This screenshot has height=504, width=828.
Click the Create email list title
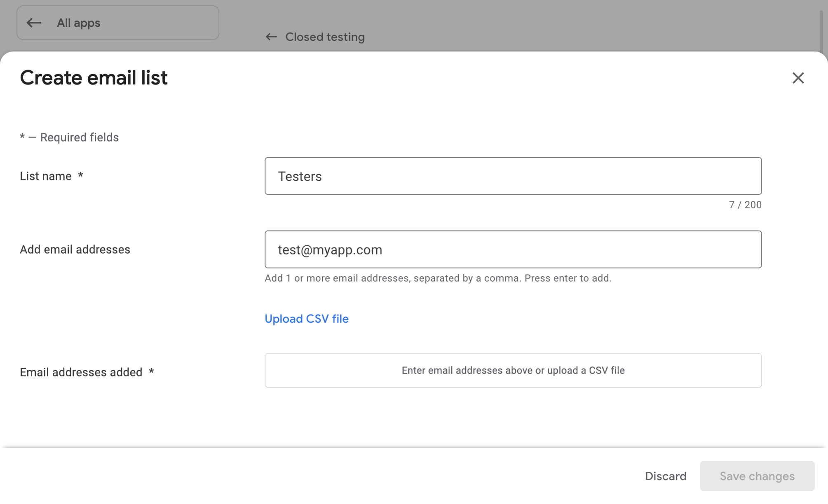click(94, 78)
